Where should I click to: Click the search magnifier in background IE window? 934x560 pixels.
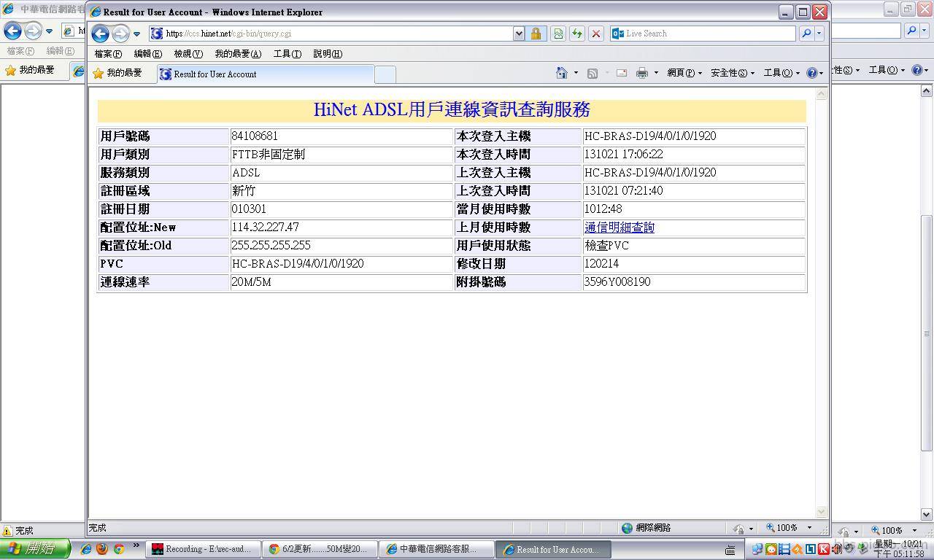[911, 31]
